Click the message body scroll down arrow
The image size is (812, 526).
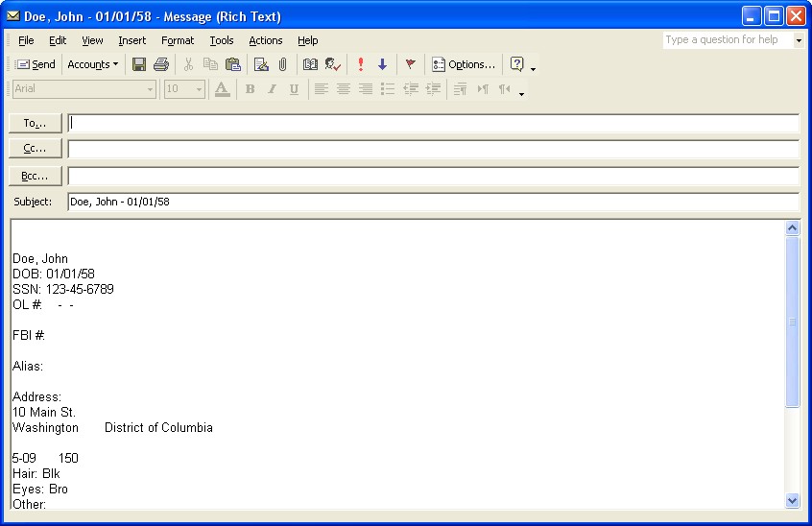792,500
